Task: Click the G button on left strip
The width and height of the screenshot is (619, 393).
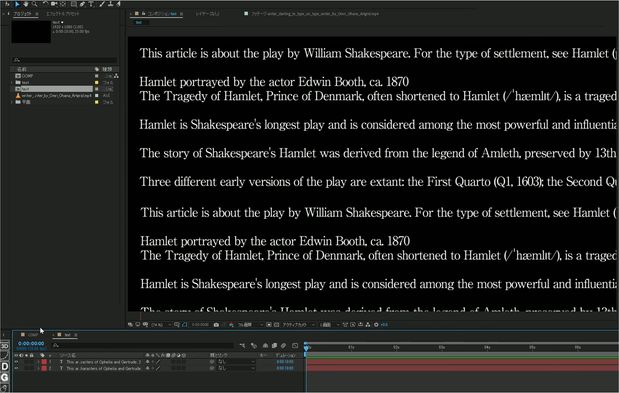Action: [x=5, y=378]
